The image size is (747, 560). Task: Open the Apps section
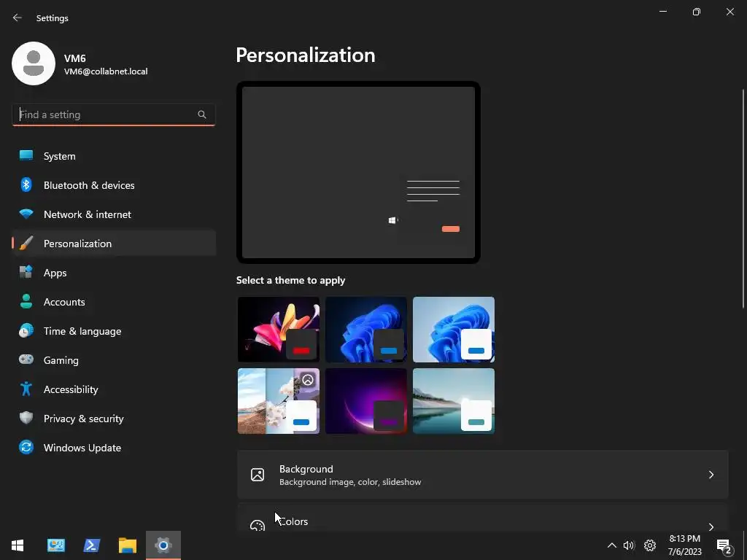tap(113, 273)
